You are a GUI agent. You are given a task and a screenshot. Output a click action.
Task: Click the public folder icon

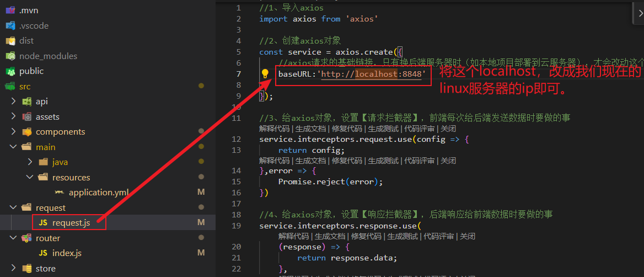[10, 71]
